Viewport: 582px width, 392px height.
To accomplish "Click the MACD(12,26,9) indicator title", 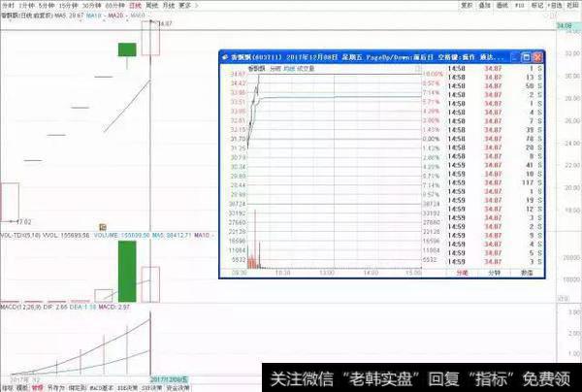I will click(x=20, y=308).
